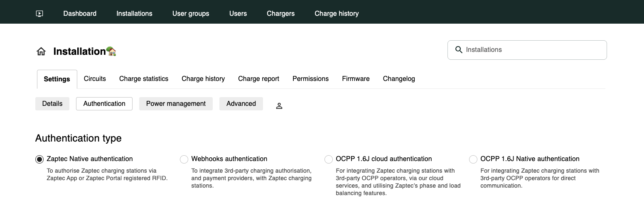The width and height of the screenshot is (644, 215).
Task: Go to Chargers in top navigation
Action: point(280,14)
